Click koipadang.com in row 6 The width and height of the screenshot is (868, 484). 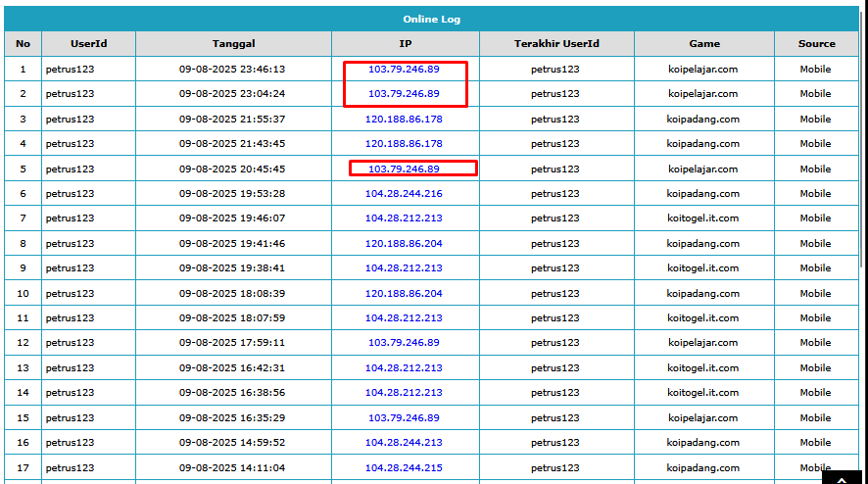click(x=703, y=193)
